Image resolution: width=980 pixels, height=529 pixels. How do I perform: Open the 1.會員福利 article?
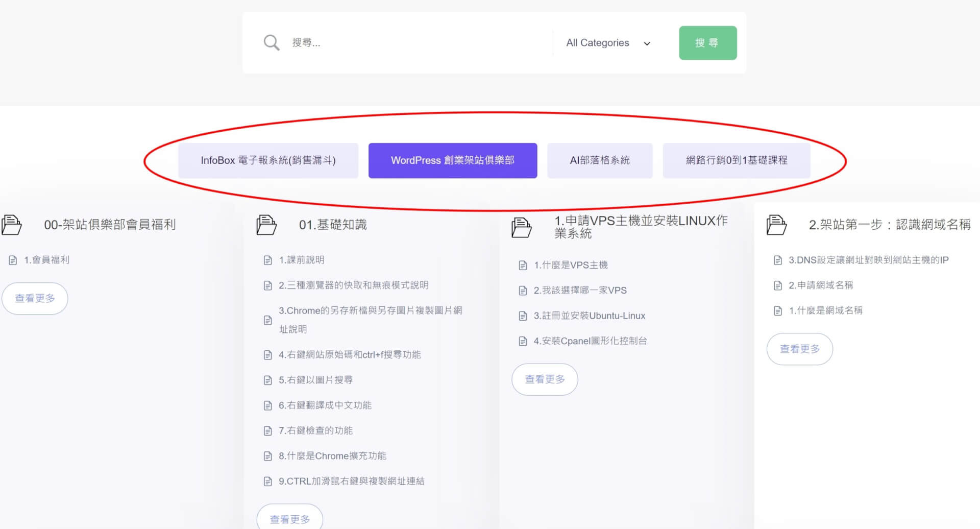point(46,260)
